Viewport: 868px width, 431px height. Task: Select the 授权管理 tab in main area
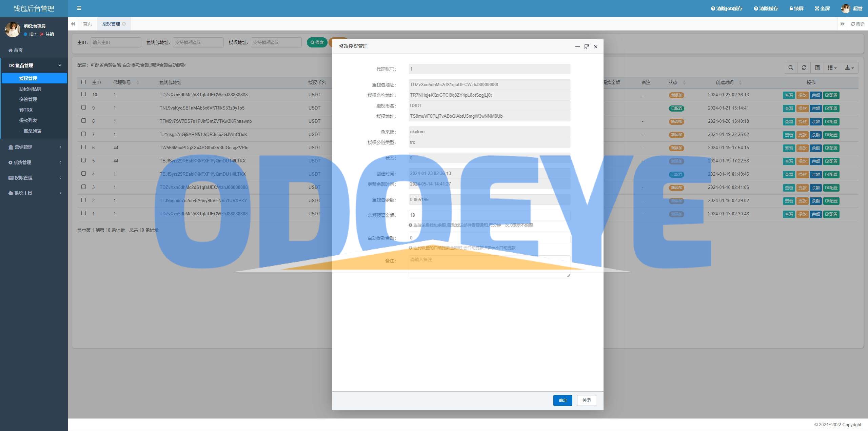[111, 23]
